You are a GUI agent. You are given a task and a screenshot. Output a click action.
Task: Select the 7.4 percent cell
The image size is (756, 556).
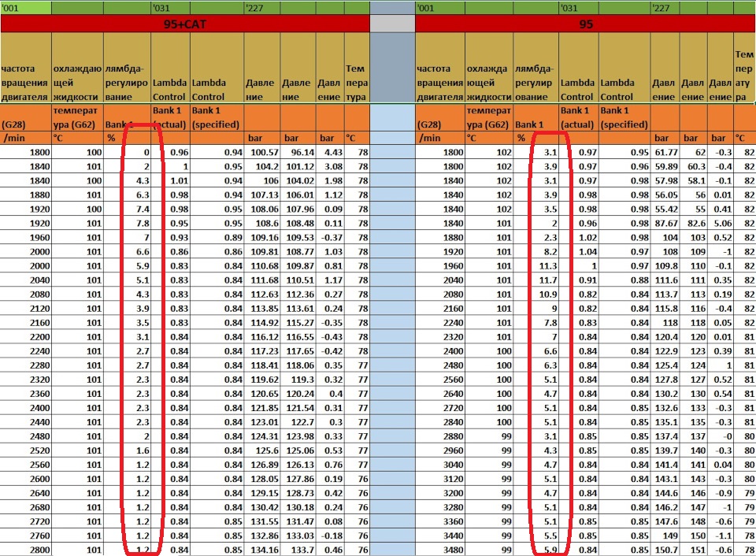pos(128,209)
